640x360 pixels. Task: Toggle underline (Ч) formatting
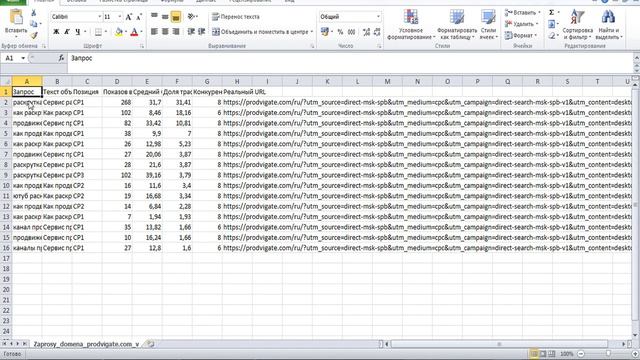point(78,32)
